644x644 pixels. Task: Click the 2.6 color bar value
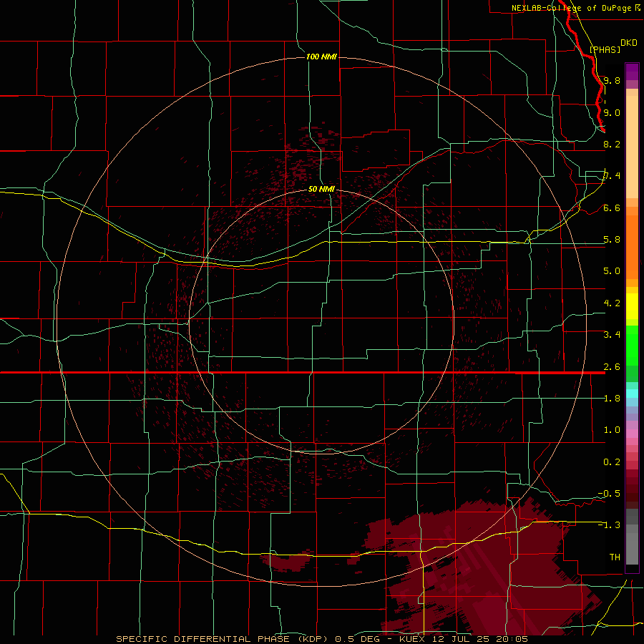[612, 367]
